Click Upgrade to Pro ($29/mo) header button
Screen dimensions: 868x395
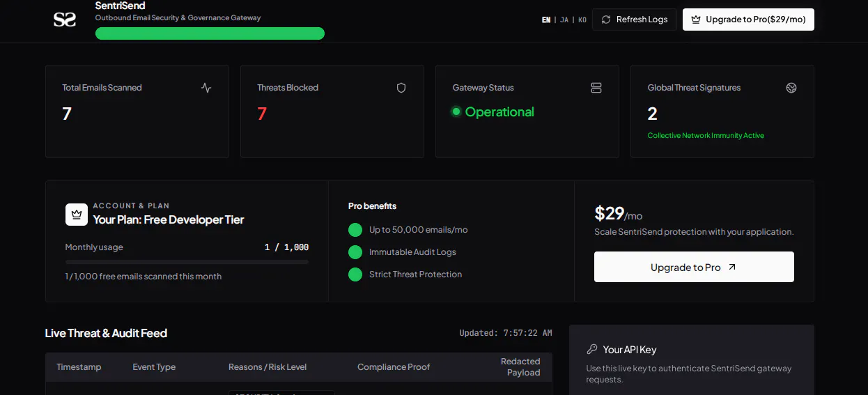point(748,20)
